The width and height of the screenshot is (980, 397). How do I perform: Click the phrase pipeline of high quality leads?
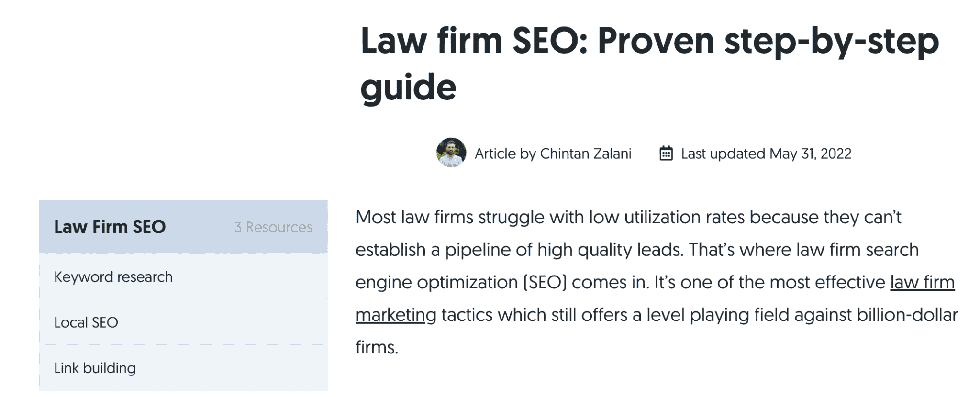564,250
